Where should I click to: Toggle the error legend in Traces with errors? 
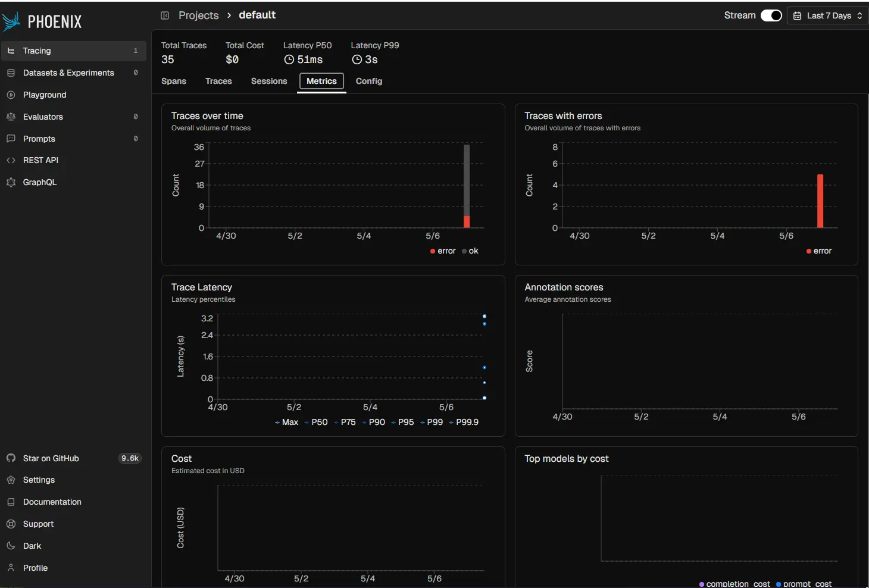[819, 251]
